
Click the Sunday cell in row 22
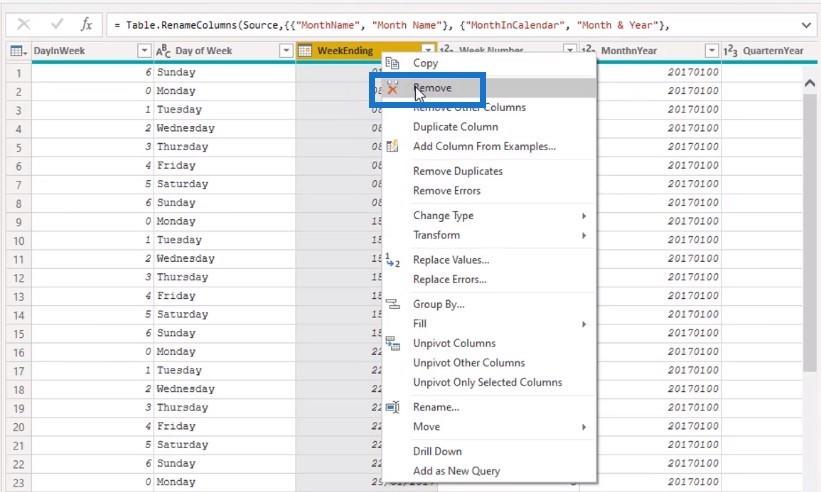225,464
